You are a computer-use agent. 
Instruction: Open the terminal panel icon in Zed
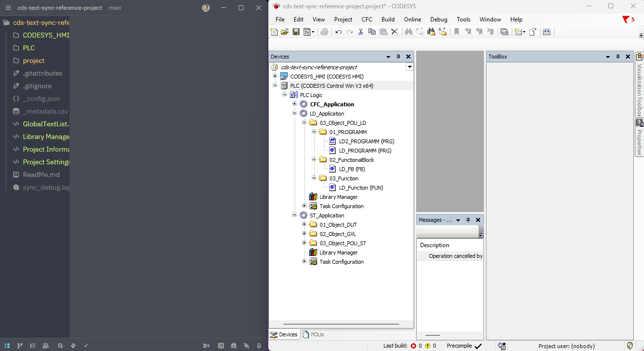221,346
